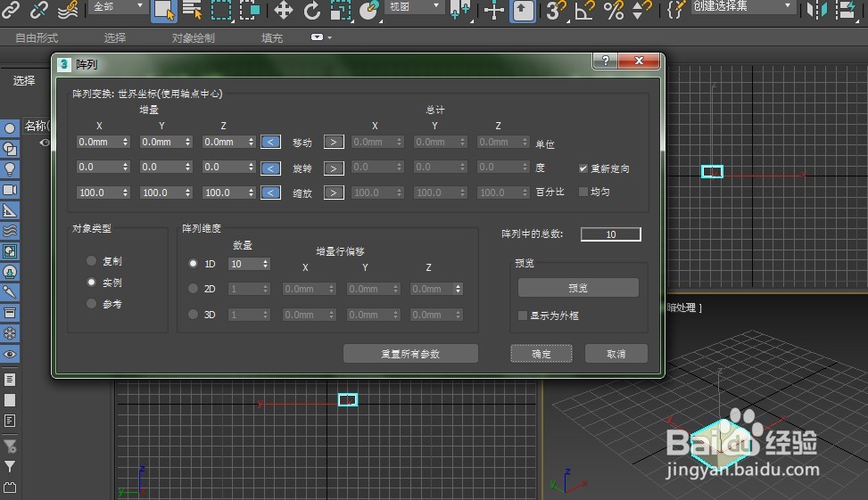Select the 参考 (Reference) object type

91,304
